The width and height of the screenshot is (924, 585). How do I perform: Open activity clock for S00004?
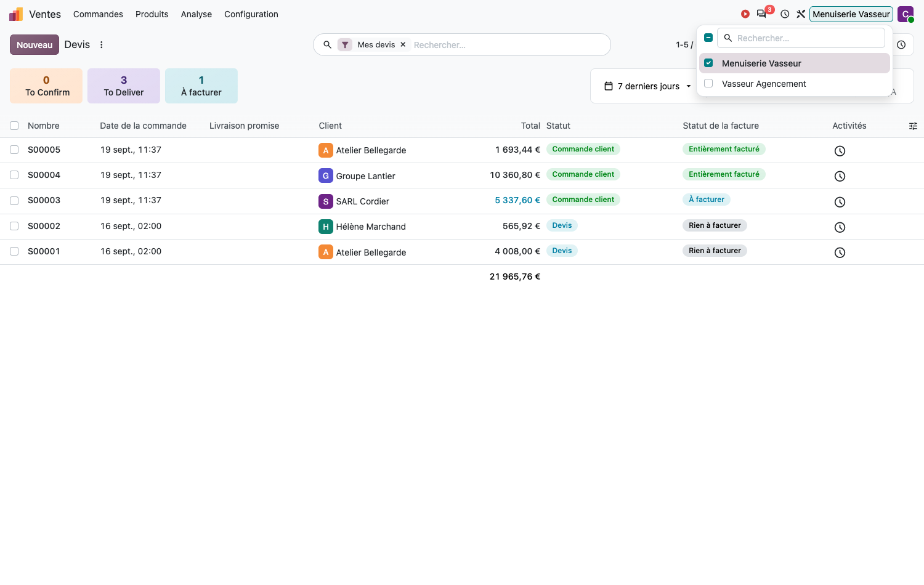point(840,176)
